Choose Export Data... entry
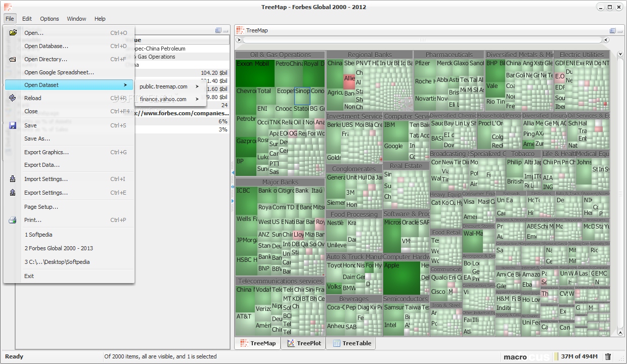Viewport: 627px width, 364px height. coord(69,165)
